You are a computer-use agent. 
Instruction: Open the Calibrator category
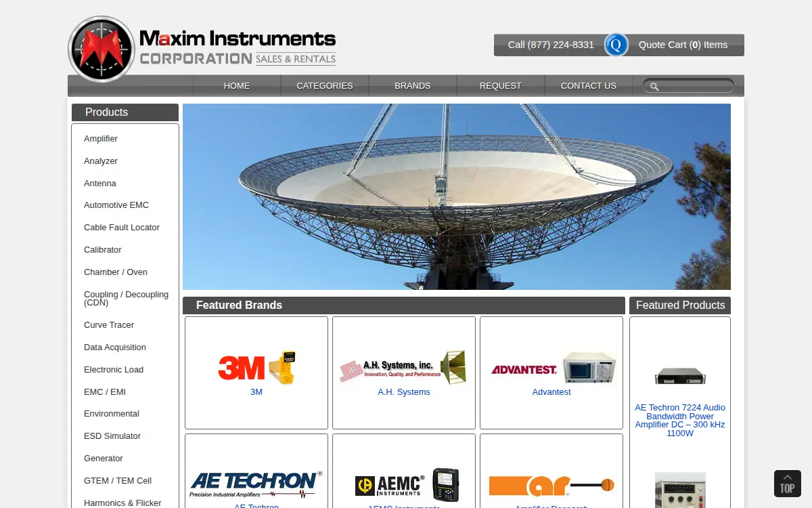click(x=103, y=250)
